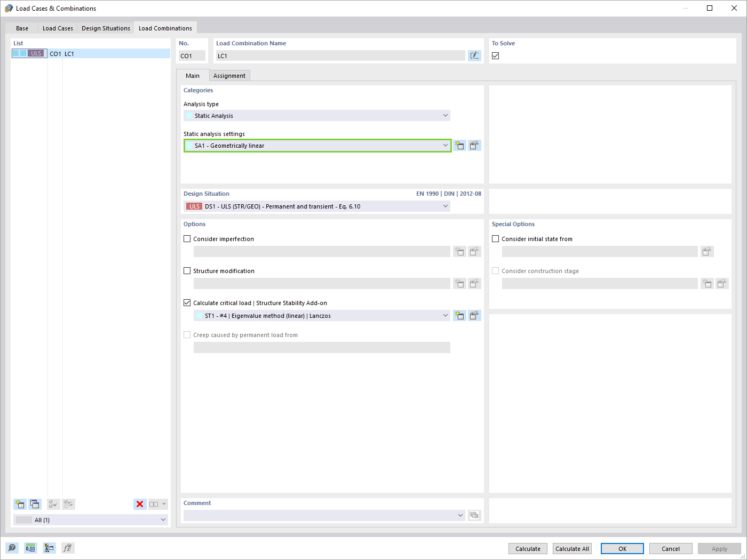Click the Calculate All button
Viewport: 747px width, 560px height.
(x=571, y=548)
